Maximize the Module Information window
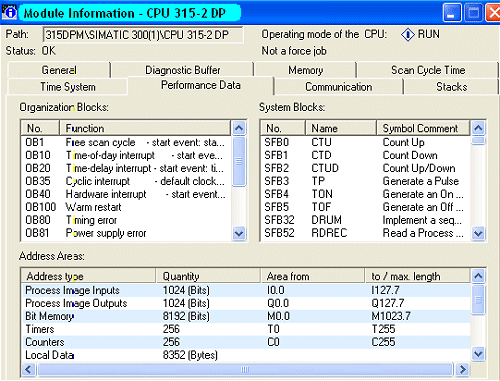500x381 pixels. point(473,13)
